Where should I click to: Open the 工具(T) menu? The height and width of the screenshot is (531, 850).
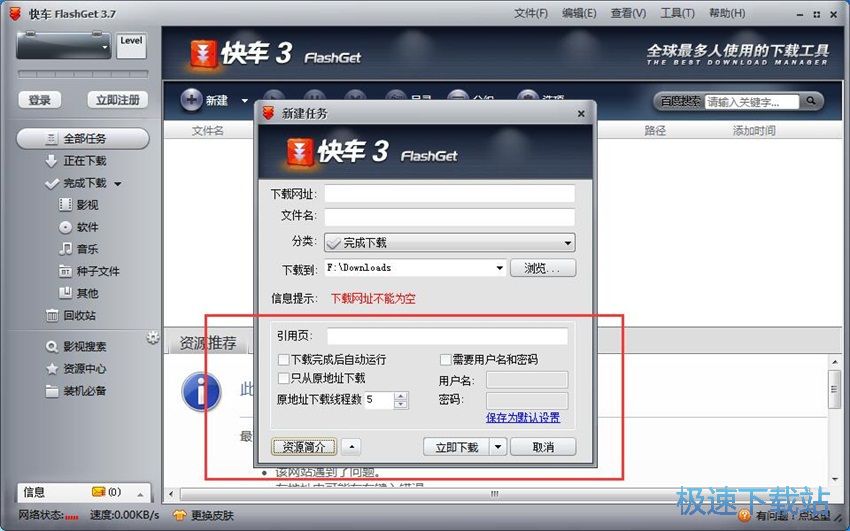(677, 13)
